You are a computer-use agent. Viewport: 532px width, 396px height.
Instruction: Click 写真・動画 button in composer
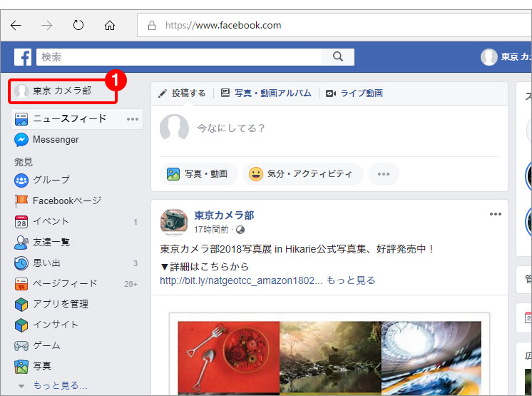(198, 174)
